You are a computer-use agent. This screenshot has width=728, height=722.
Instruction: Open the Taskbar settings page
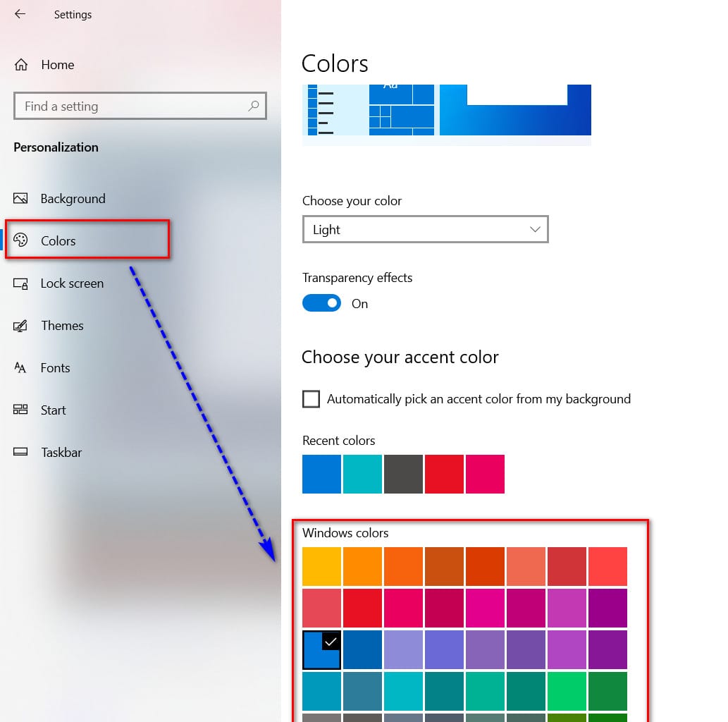[61, 453]
